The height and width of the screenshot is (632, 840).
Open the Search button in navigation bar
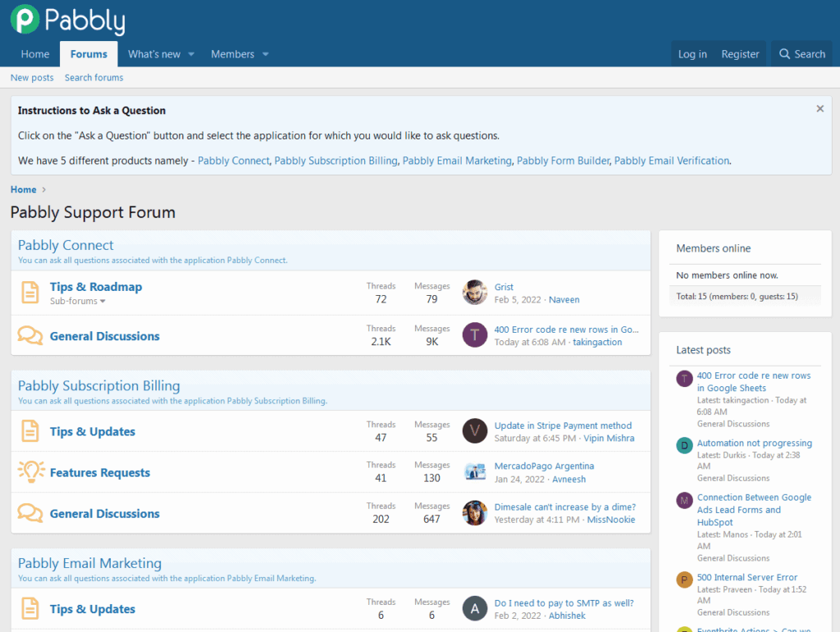coord(801,54)
